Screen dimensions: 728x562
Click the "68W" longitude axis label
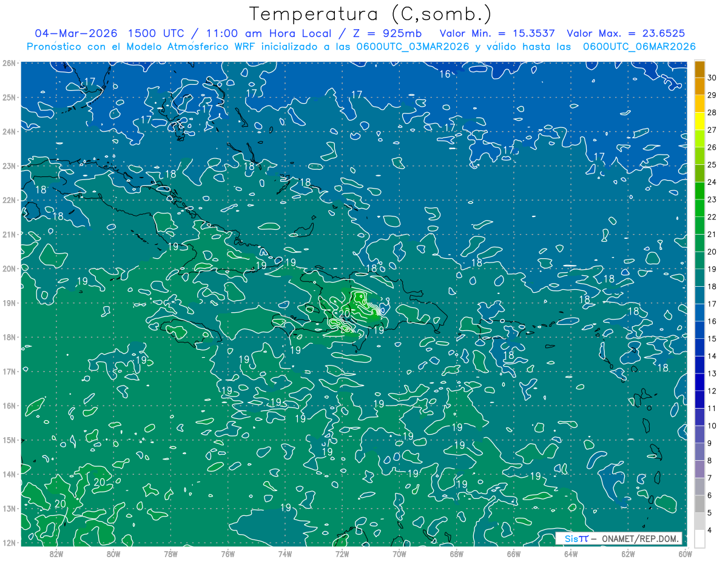[x=457, y=553]
